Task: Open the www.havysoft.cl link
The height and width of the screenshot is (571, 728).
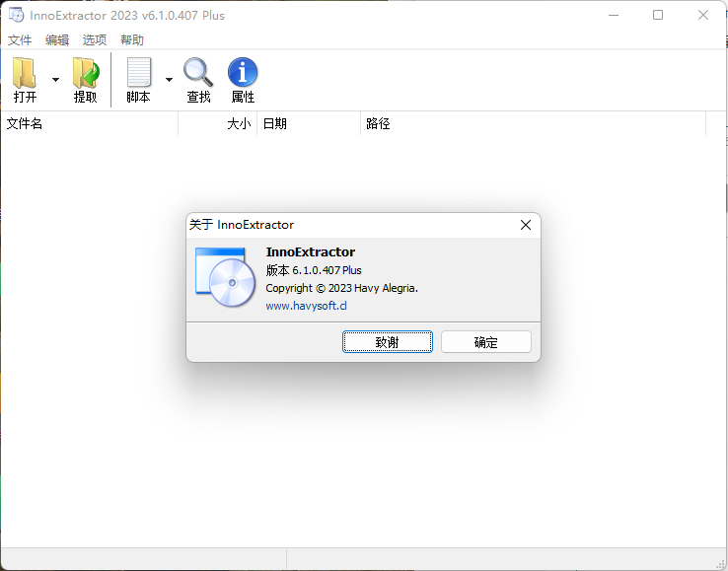Action: point(306,306)
